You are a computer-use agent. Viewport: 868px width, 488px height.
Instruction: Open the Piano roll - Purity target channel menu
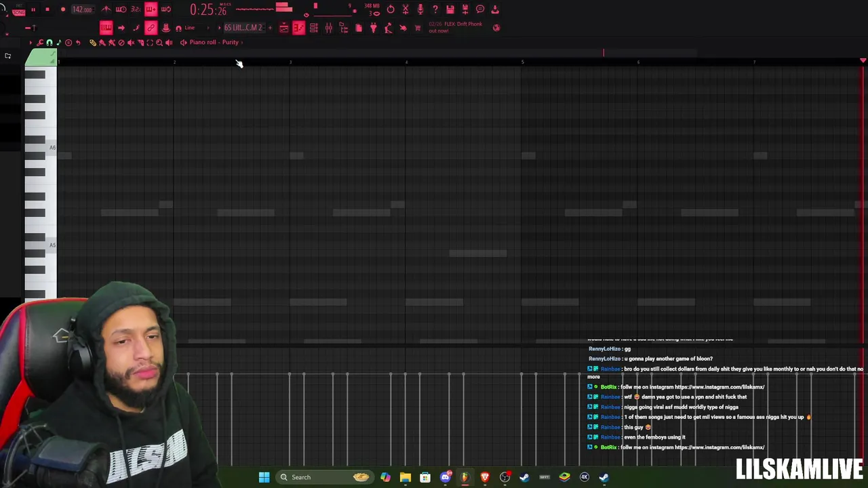coord(212,42)
